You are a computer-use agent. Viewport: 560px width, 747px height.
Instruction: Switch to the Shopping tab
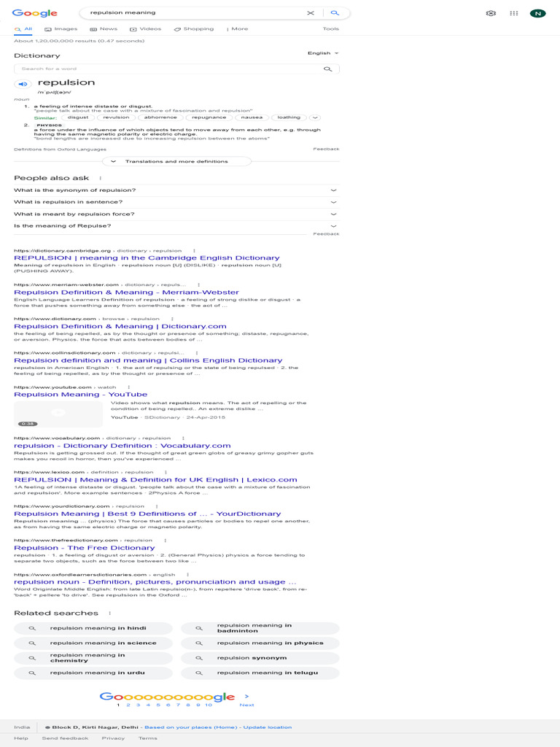point(194,29)
